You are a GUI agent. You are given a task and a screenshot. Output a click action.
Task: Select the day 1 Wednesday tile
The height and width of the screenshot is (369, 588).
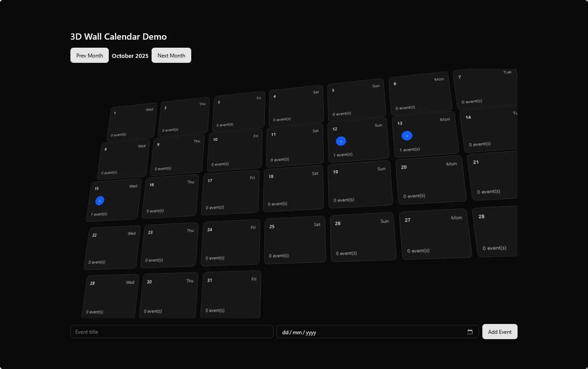[x=132, y=122]
